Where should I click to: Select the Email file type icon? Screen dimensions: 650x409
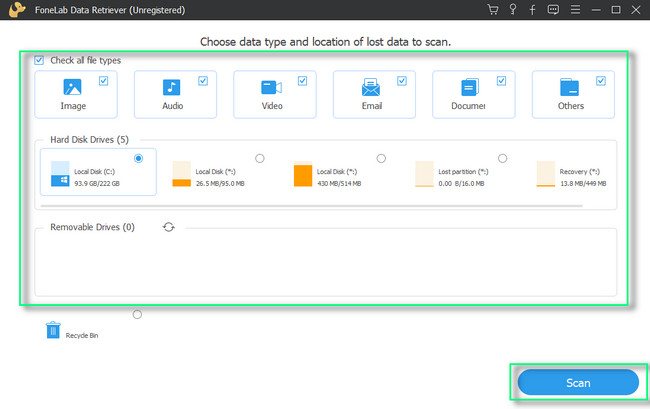point(371,87)
